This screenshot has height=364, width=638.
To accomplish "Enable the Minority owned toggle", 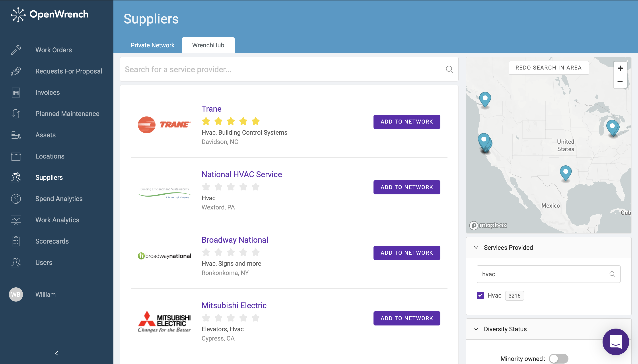I will pos(558,358).
